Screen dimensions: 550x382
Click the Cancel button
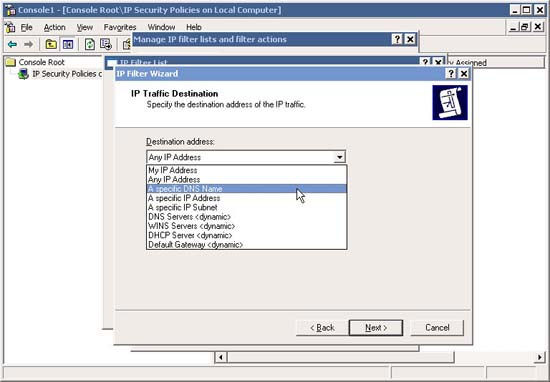437,328
